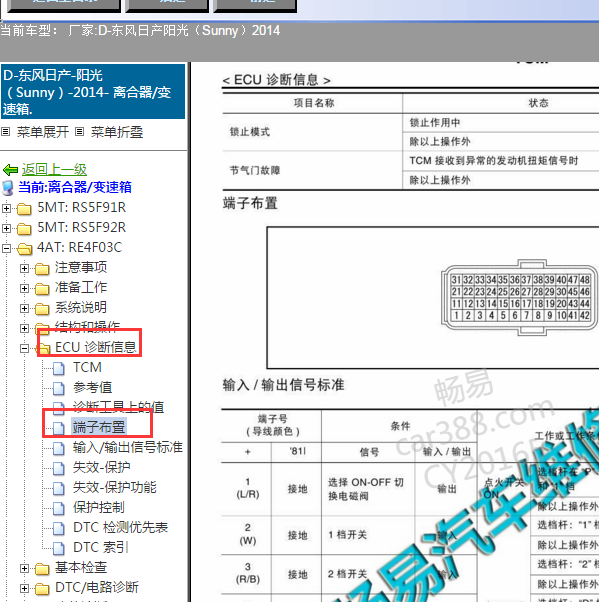
Task: Expand the 5MT: RS5F92R node
Action: pyautogui.click(x=6, y=228)
